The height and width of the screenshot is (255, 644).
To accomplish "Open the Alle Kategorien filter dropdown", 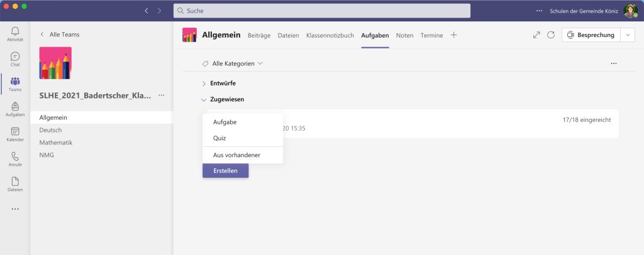I will coord(232,63).
